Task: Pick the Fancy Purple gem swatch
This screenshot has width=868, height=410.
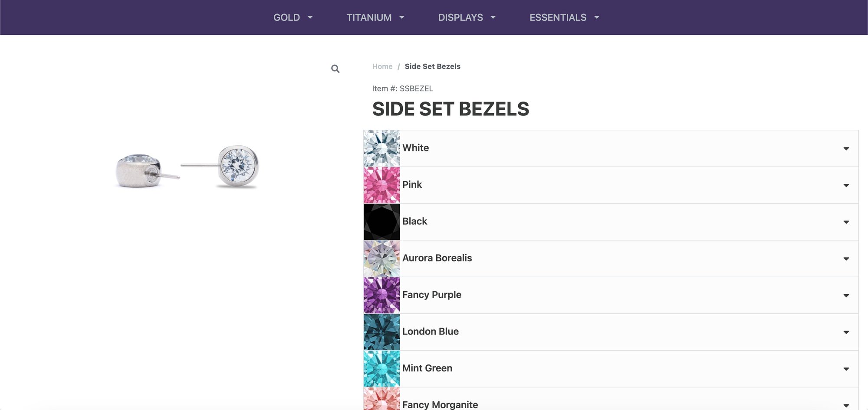Action: [x=381, y=295]
